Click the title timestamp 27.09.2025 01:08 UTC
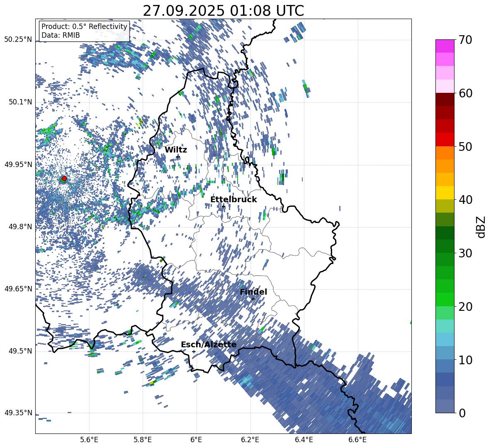 tap(223, 11)
